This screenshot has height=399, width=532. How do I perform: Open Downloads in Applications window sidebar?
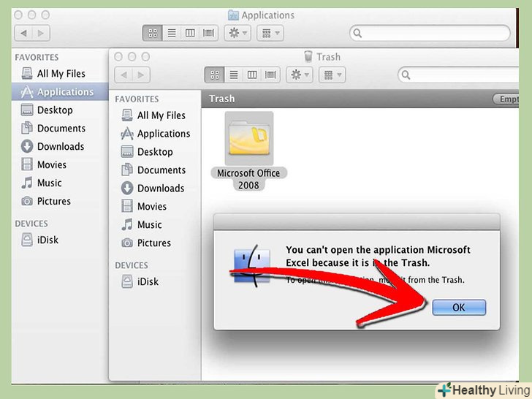(x=53, y=147)
